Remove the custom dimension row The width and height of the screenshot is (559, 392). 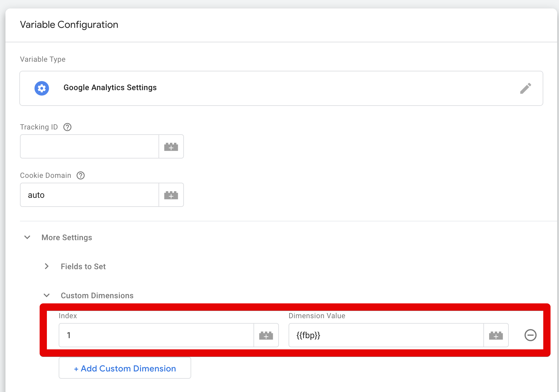pos(531,335)
